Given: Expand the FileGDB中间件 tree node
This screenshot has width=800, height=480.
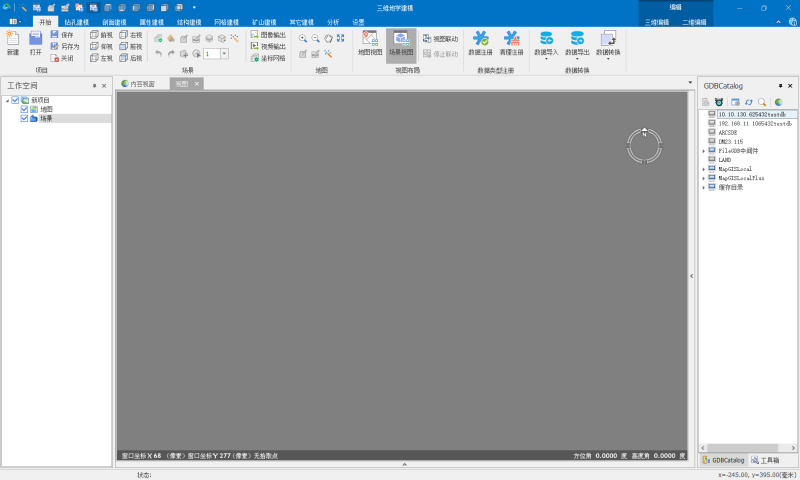Looking at the screenshot, I should click(x=703, y=151).
